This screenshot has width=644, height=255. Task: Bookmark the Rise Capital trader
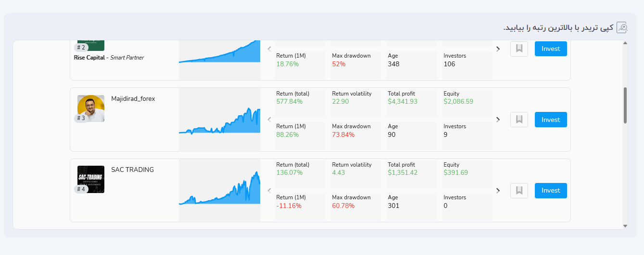pos(519,49)
